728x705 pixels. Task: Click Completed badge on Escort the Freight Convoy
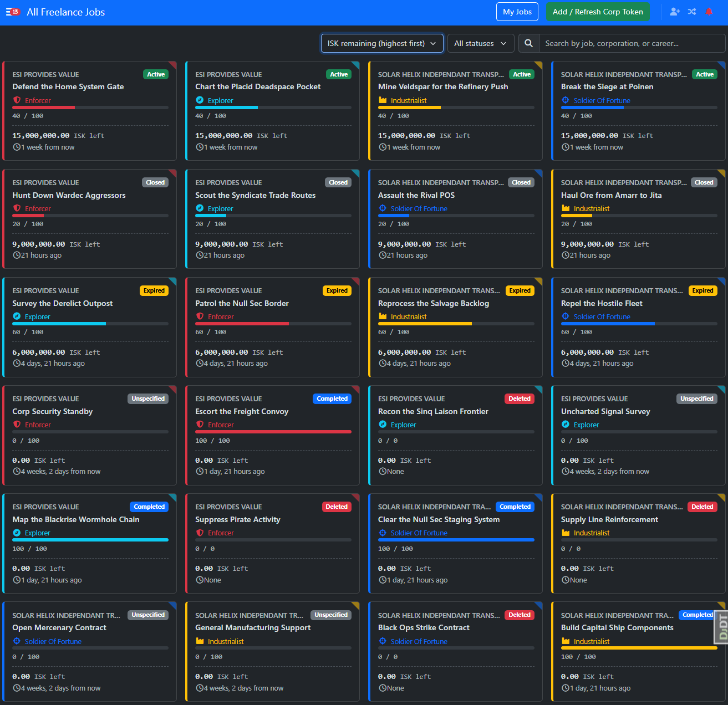[x=332, y=399]
